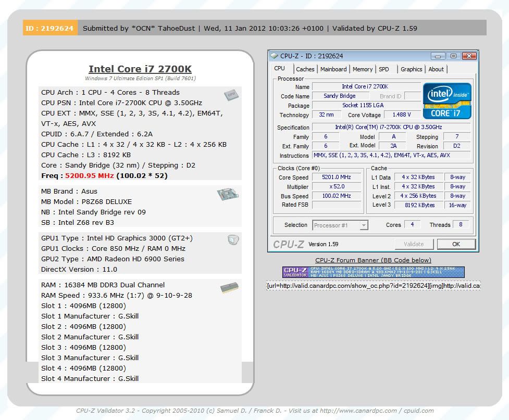
Task: Click the Slot 1 Manufacturer : G.Skill line
Action: pyautogui.click(x=90, y=316)
